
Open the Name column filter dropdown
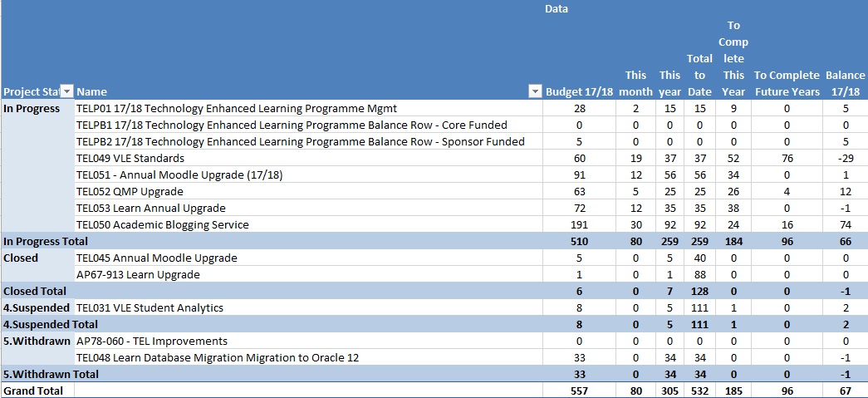pyautogui.click(x=535, y=91)
